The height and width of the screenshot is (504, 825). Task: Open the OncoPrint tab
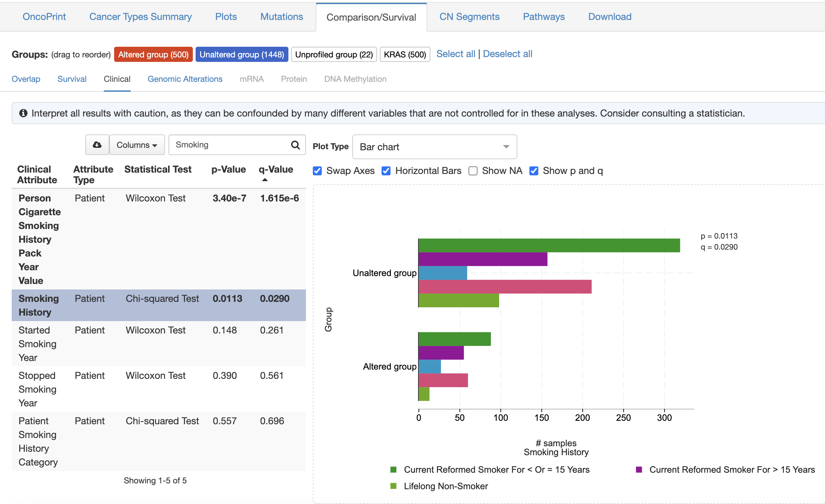click(x=44, y=17)
